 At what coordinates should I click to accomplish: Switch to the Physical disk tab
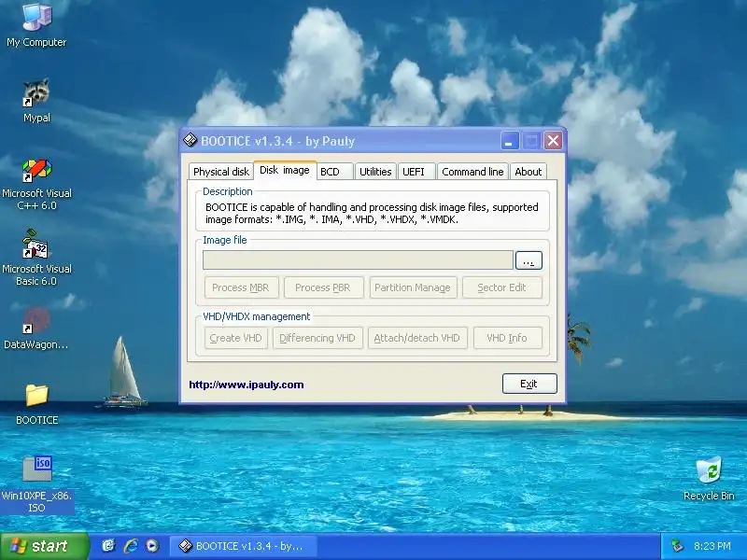pos(220,172)
